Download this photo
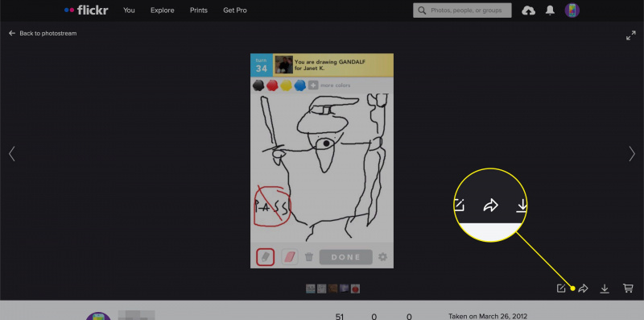 pos(605,289)
